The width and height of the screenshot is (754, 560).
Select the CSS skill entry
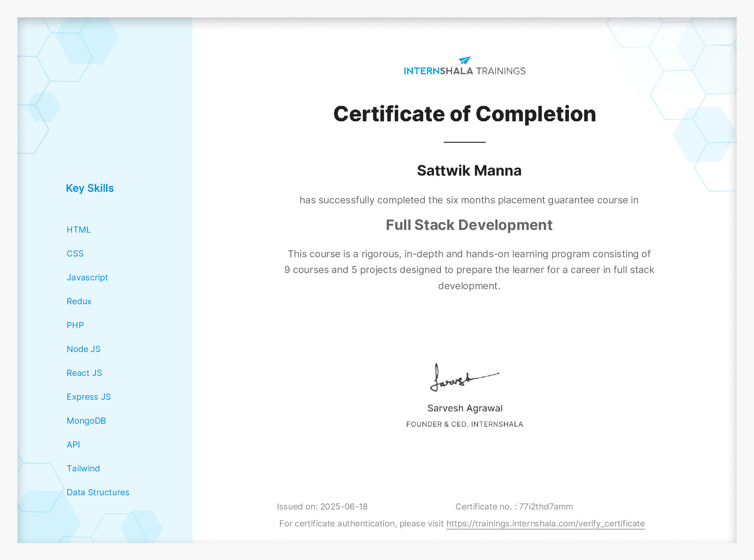click(75, 253)
